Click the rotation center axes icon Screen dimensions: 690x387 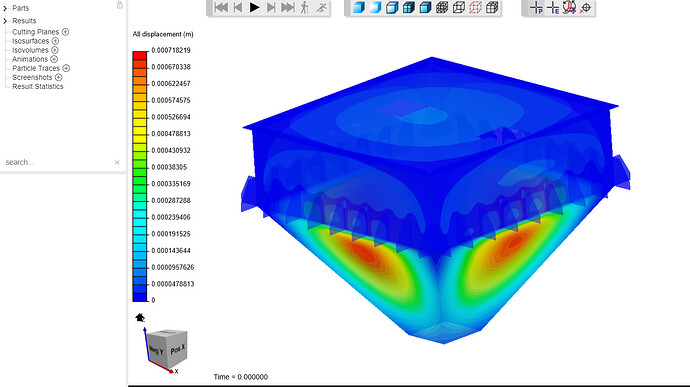click(x=569, y=7)
